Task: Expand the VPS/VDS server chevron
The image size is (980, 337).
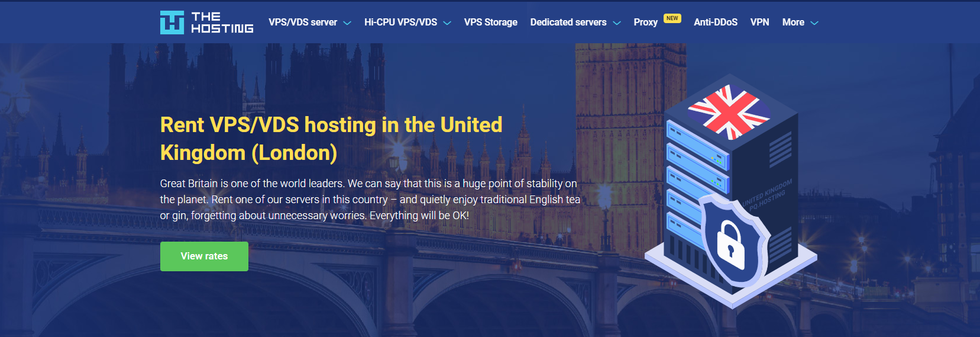Action: click(347, 23)
